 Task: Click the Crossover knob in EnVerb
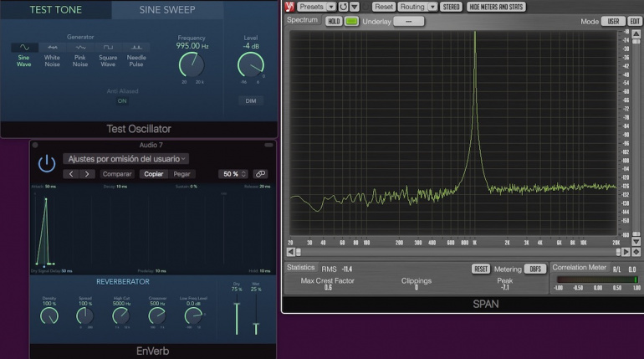[157, 315]
